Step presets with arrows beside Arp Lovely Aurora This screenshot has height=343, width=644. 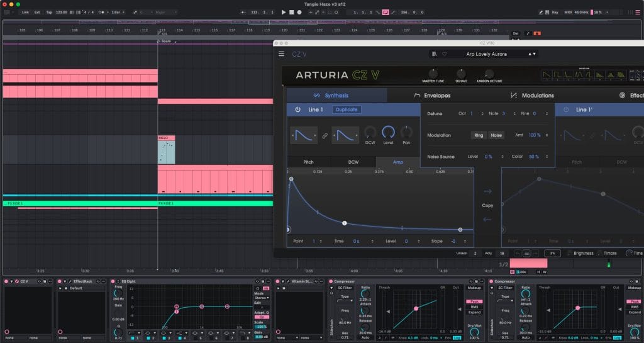[532, 54]
